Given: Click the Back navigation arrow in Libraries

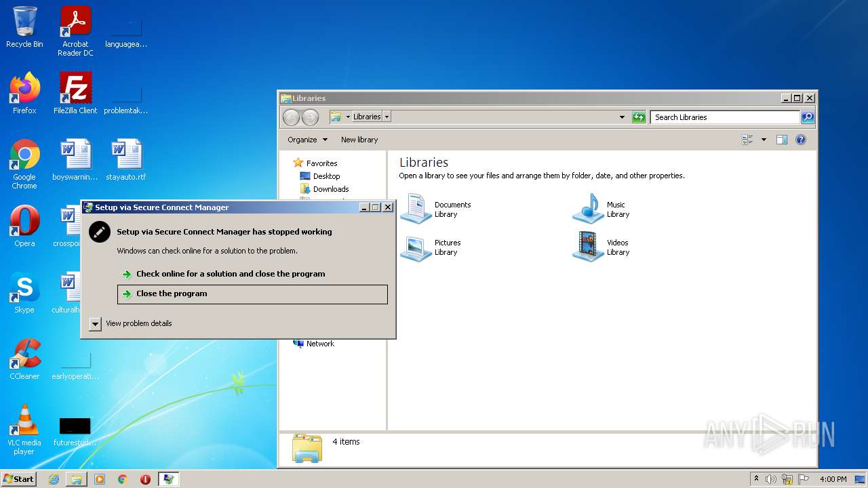Looking at the screenshot, I should pos(291,117).
